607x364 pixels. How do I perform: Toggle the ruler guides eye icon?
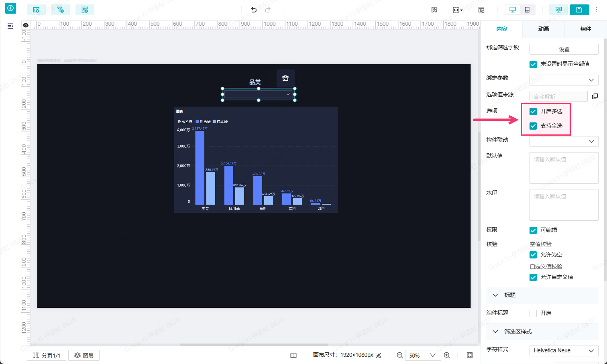tap(26, 25)
